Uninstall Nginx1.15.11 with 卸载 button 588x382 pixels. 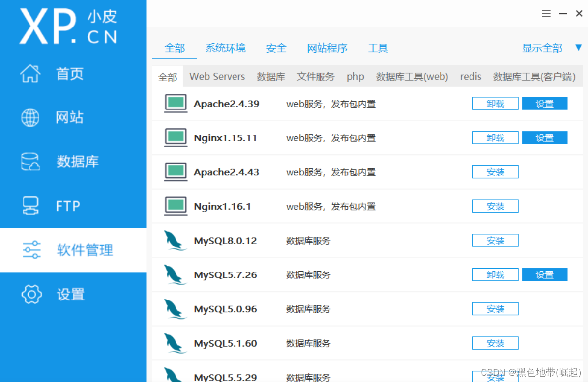tap(496, 138)
